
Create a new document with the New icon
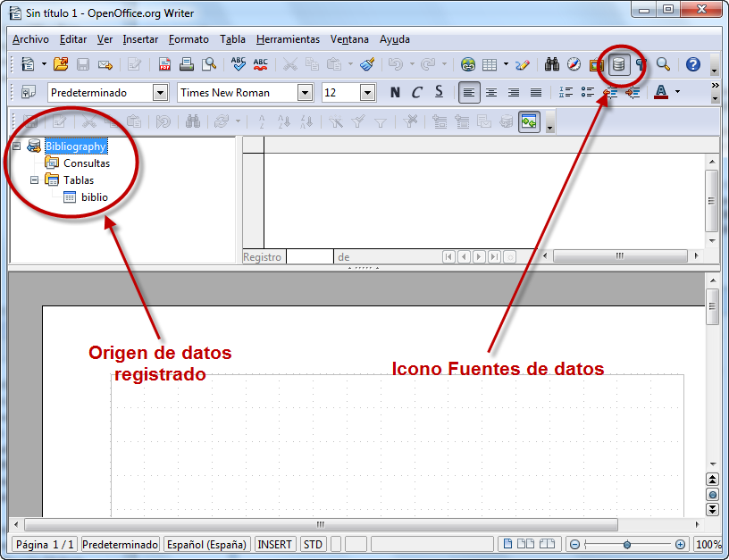(28, 64)
